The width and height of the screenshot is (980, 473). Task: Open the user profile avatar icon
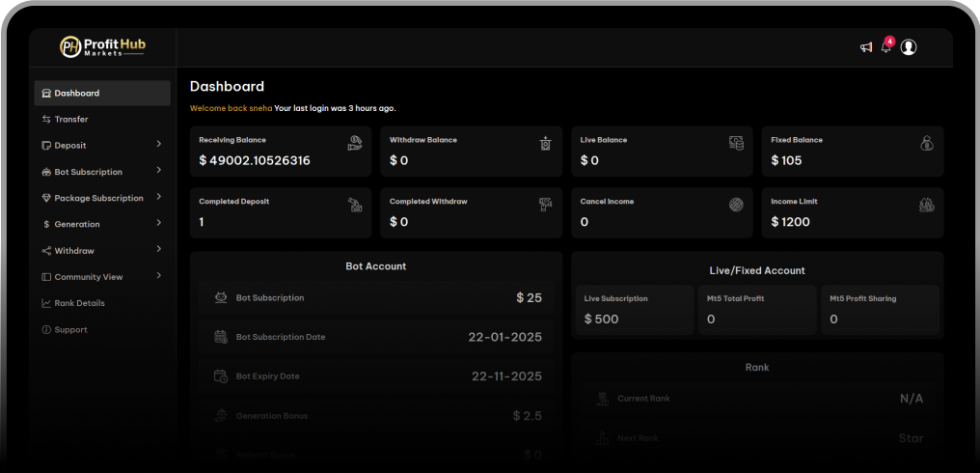click(x=909, y=47)
